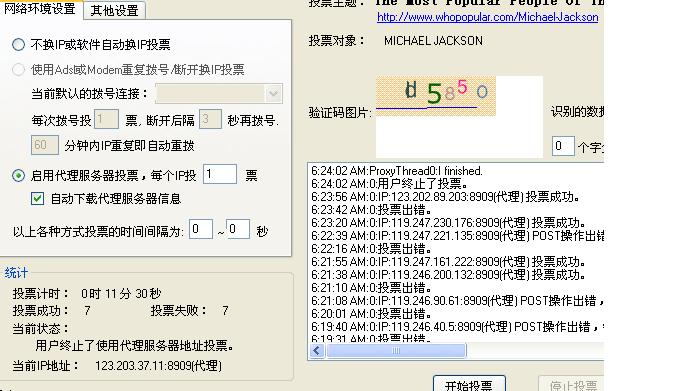The width and height of the screenshot is (683, 391).
Task: Select log entry for IP 119.246.200.132:8909
Action: 448,275
